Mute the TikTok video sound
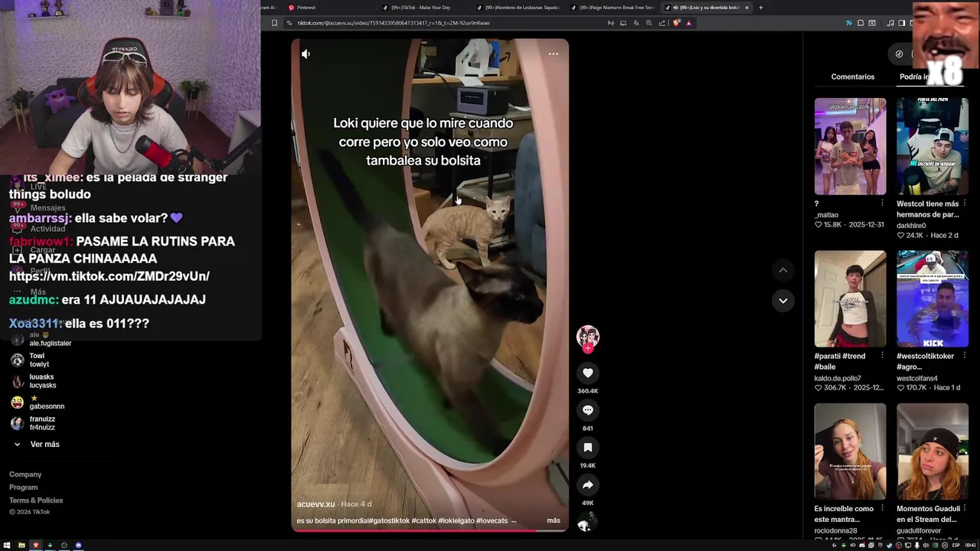 click(x=305, y=54)
